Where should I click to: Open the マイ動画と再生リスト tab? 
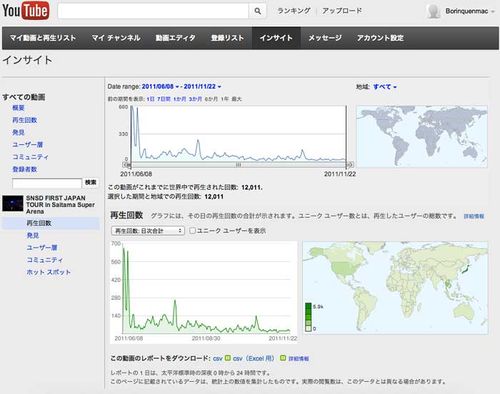42,38
